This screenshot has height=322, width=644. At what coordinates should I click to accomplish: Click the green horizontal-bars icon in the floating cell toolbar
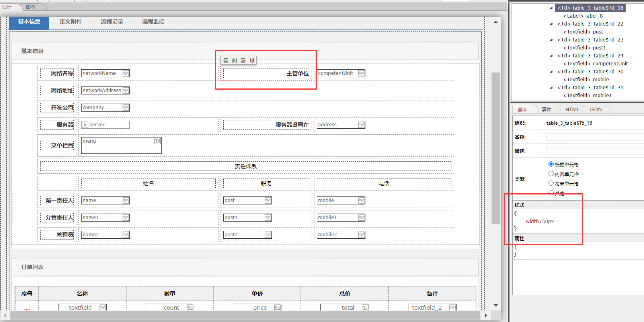pos(226,61)
